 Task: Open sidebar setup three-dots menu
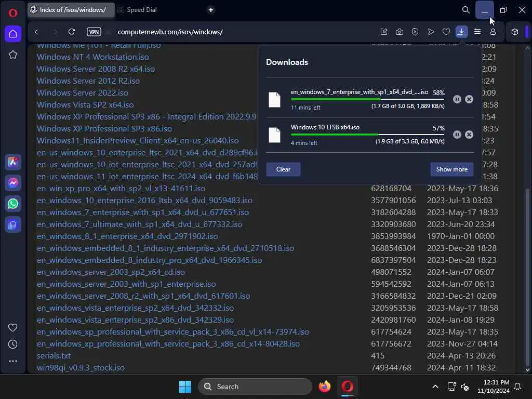coord(13,361)
